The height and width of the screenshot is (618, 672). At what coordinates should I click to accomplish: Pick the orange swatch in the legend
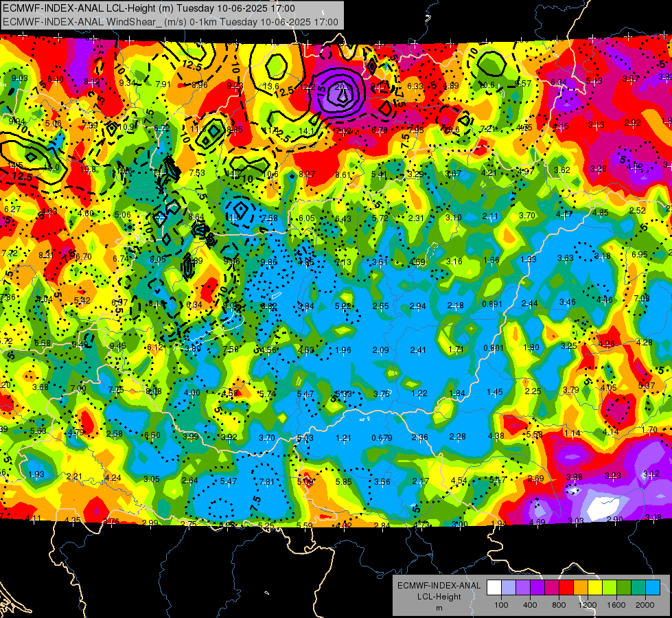pyautogui.click(x=581, y=588)
